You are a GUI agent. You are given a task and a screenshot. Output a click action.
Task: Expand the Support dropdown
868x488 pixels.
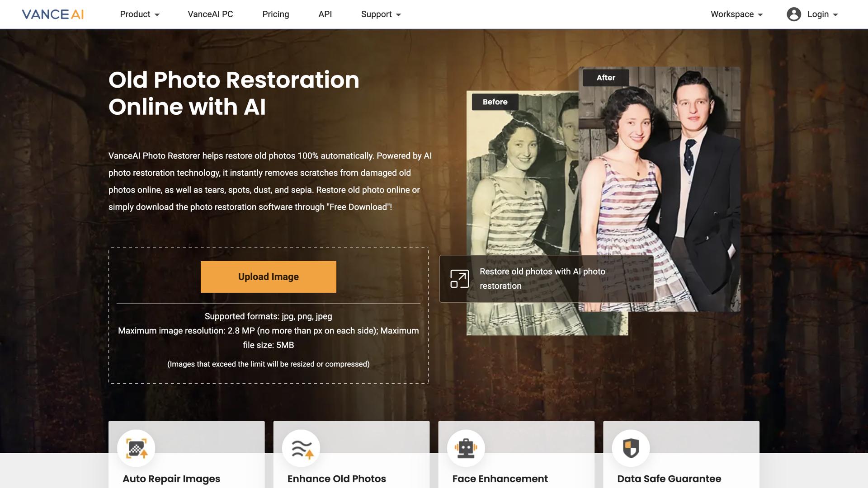tap(380, 14)
